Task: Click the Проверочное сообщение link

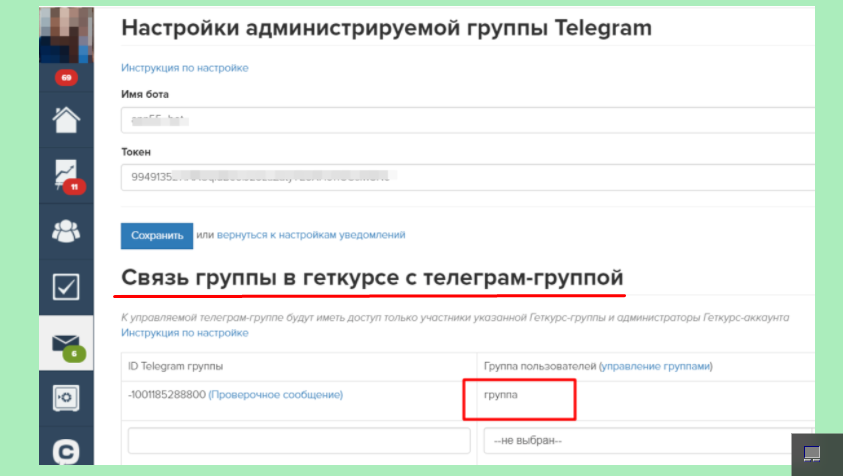Action: [275, 395]
